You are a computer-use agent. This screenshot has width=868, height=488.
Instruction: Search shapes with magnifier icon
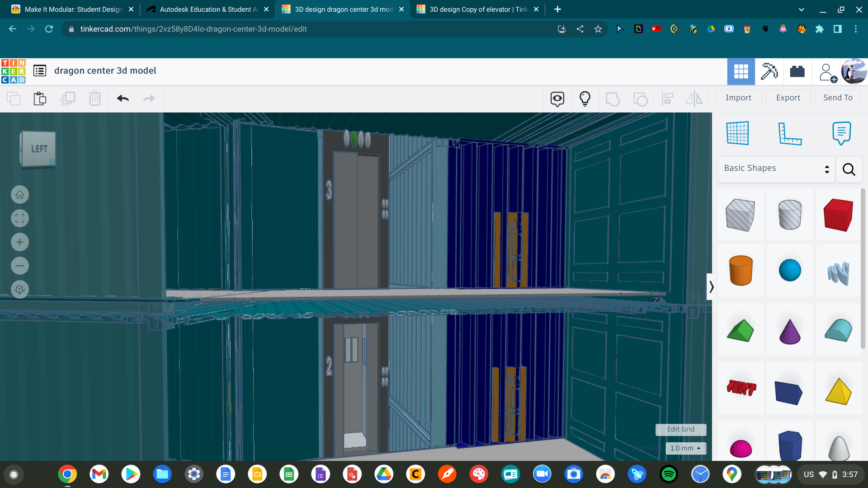pyautogui.click(x=849, y=169)
